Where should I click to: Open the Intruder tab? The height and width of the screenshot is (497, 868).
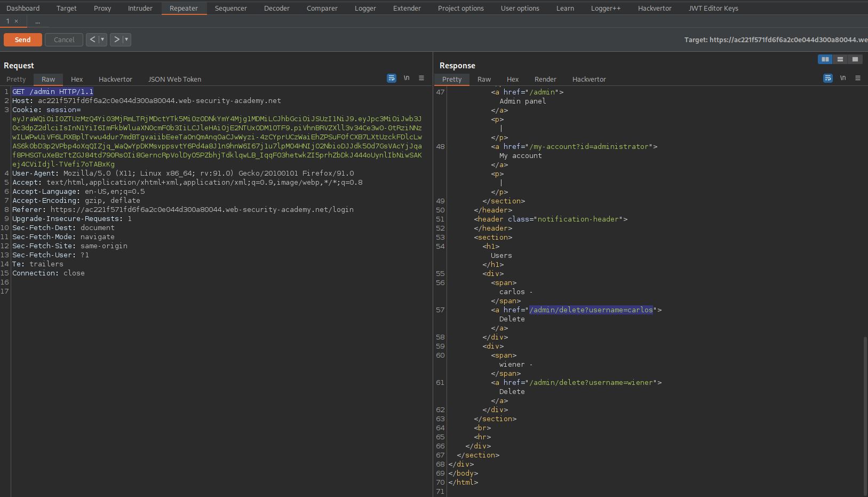140,8
